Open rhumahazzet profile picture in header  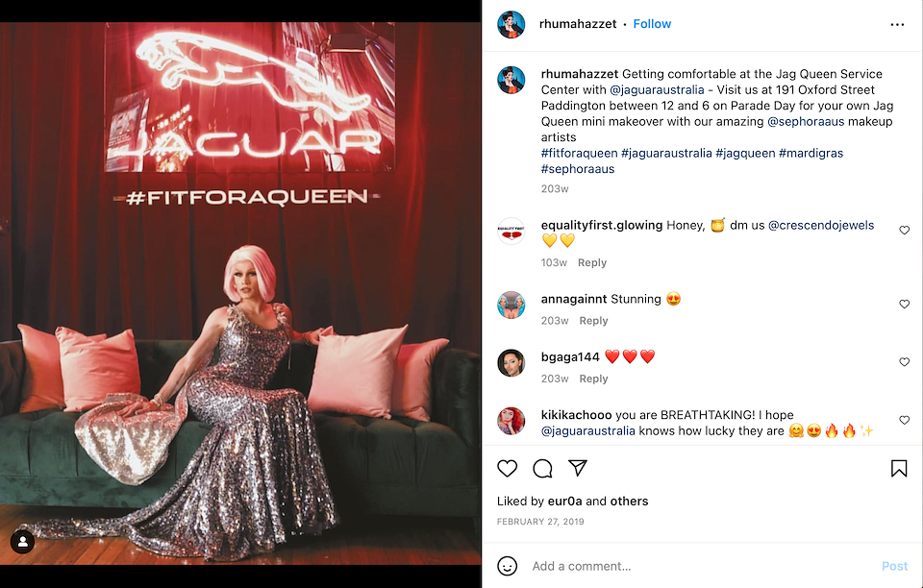pos(511,24)
